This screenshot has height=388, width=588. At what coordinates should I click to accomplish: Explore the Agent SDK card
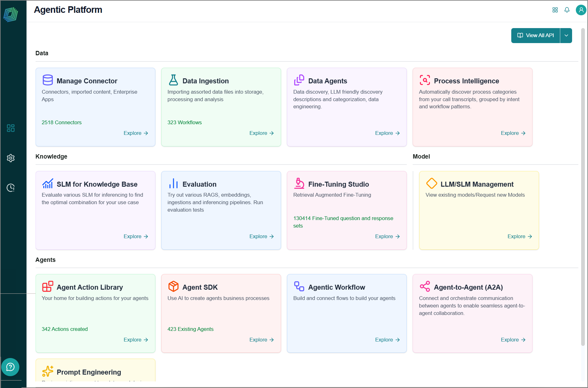261,340
